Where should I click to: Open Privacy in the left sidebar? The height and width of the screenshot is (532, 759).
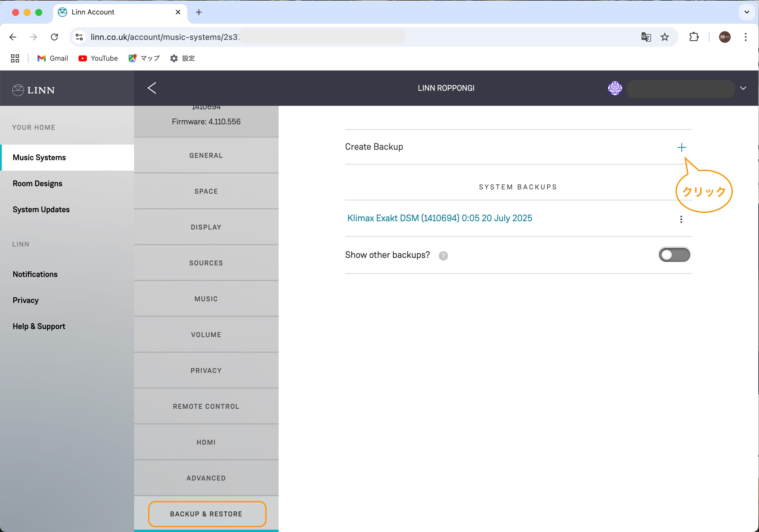tap(25, 301)
